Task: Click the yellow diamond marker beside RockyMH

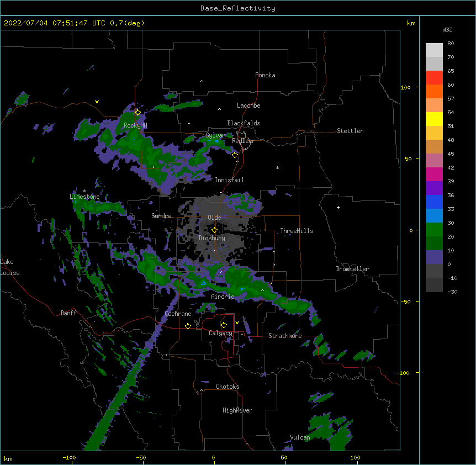Action: point(137,112)
